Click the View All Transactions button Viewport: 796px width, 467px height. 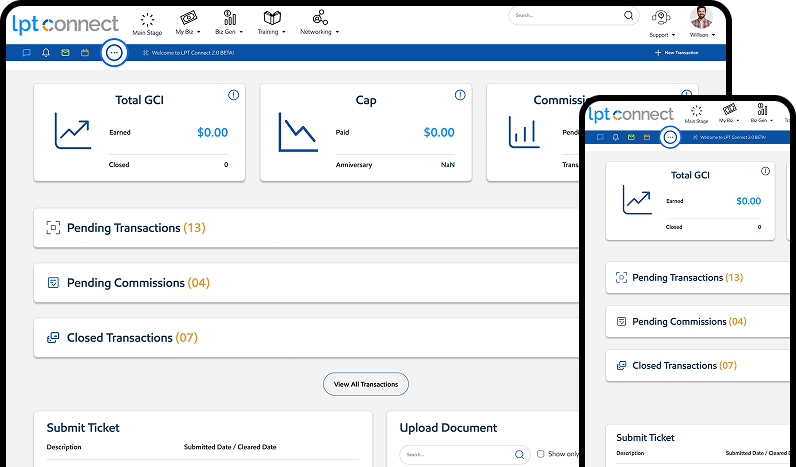pos(365,384)
